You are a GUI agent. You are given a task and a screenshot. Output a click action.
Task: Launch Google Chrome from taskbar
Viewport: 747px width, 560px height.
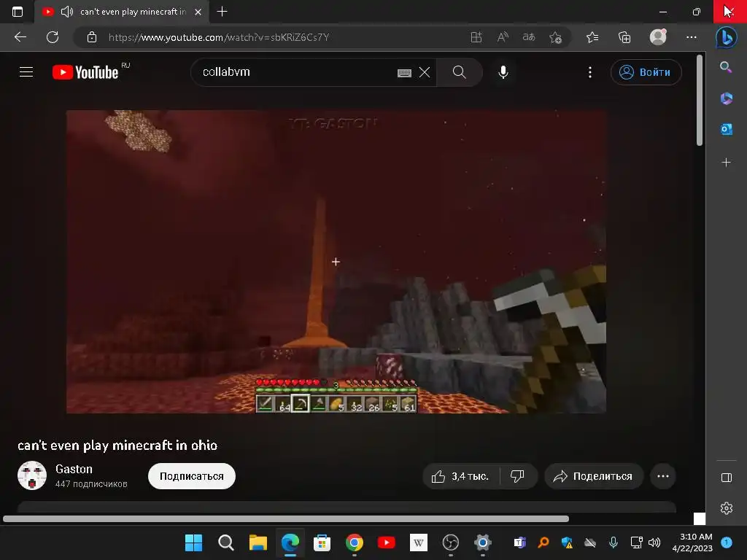[x=354, y=542]
